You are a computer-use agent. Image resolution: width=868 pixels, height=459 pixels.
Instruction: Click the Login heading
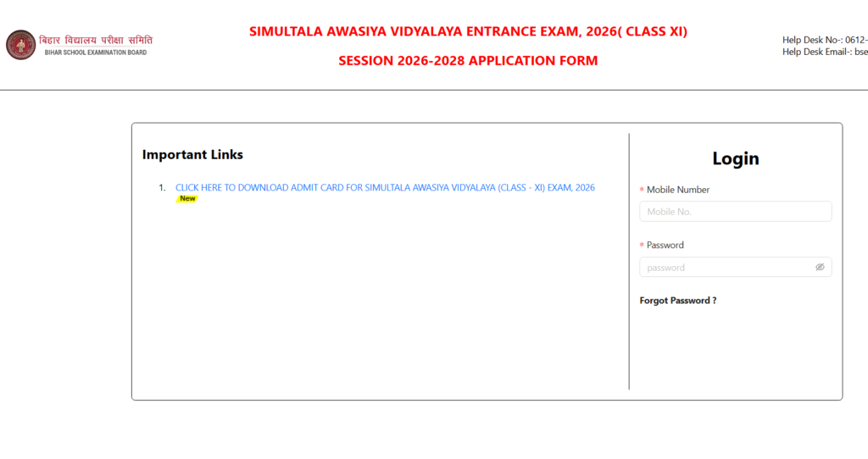tap(735, 158)
